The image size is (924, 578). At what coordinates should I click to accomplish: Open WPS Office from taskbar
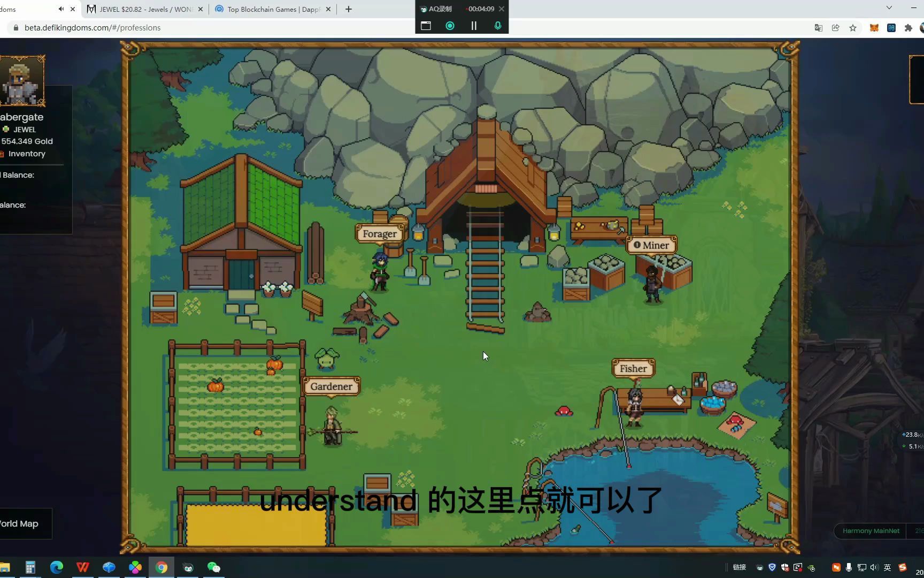click(83, 567)
